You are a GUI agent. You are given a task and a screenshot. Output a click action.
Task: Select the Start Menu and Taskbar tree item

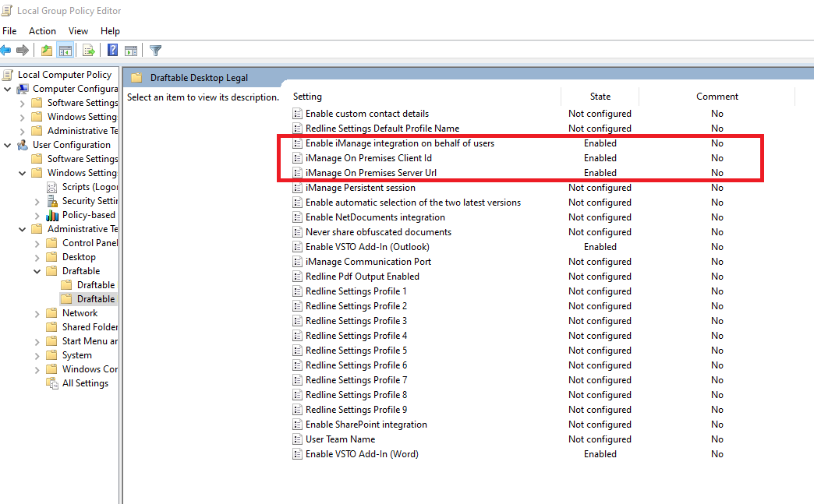click(90, 340)
